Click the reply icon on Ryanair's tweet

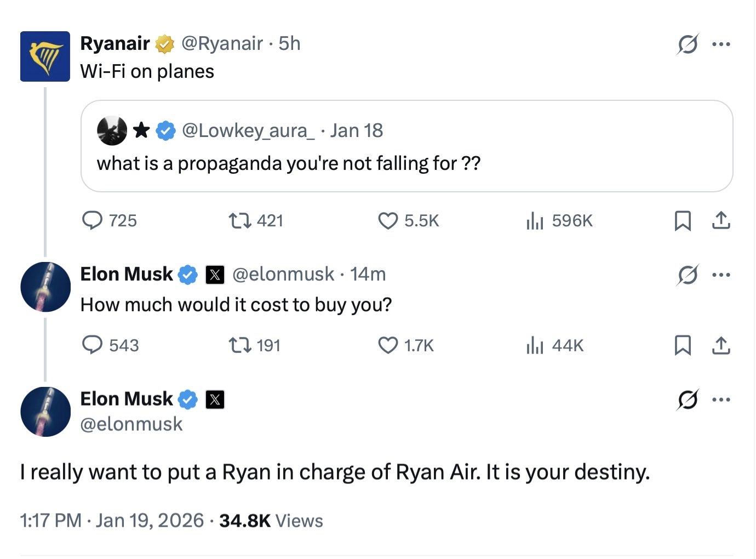[x=93, y=220]
